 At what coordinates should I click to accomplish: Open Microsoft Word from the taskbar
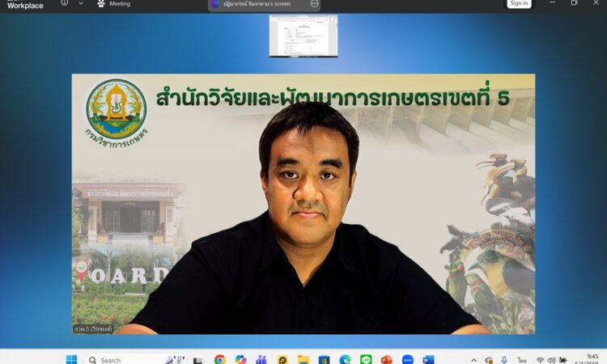pyautogui.click(x=429, y=359)
